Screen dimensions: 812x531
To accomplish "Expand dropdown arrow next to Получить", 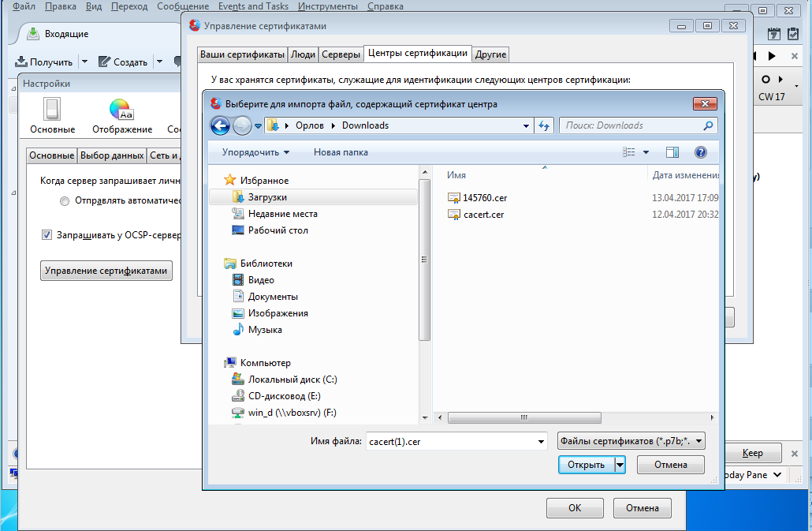I will pyautogui.click(x=85, y=62).
